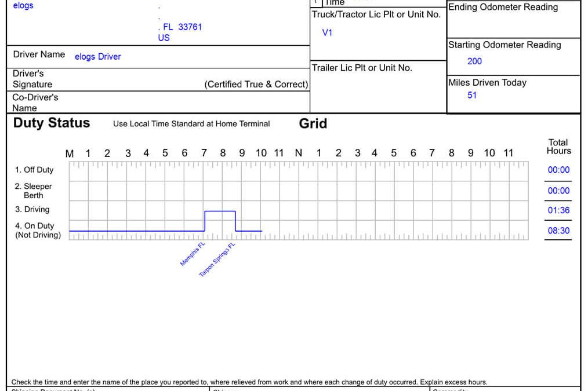
Task: Click the Sleeper Berth total hours 00:00
Action: (558, 191)
